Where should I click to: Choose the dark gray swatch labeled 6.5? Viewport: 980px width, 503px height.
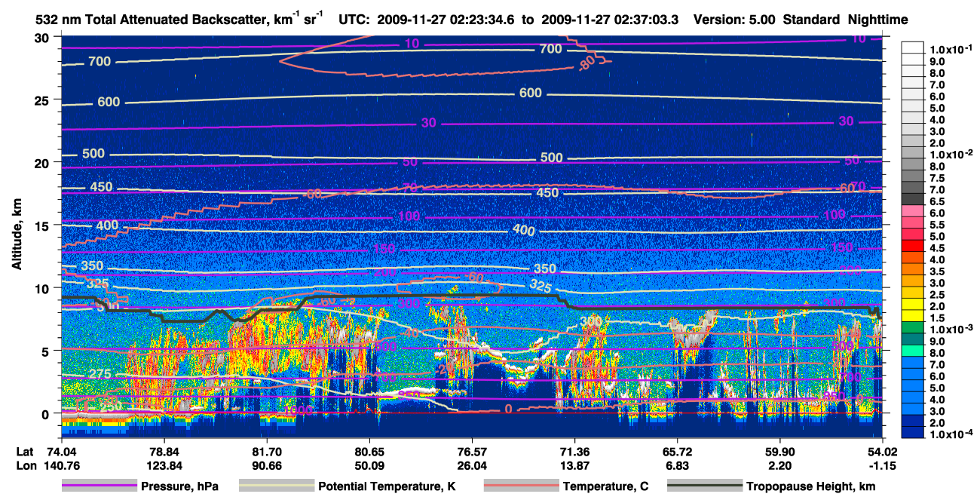tap(913, 200)
